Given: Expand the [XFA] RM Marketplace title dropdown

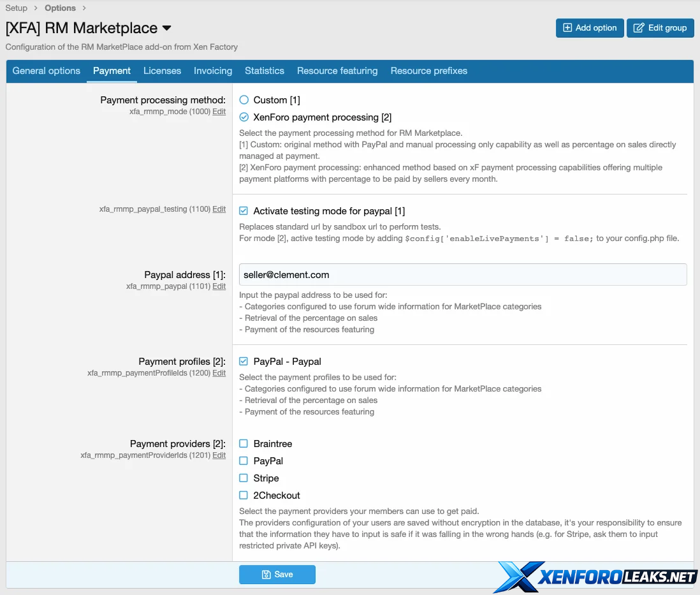Looking at the screenshot, I should [x=167, y=29].
